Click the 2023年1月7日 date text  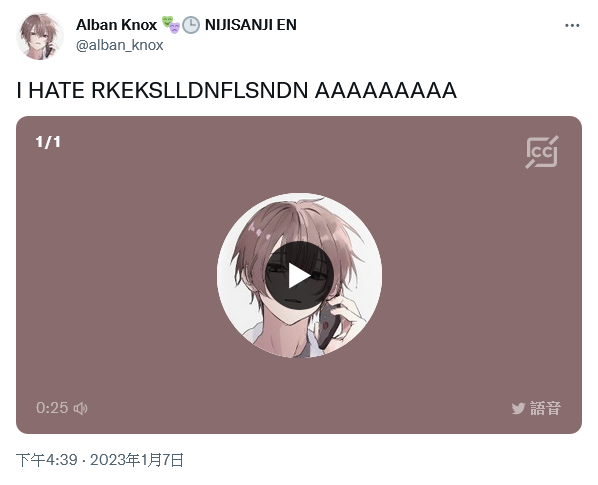tap(137, 460)
